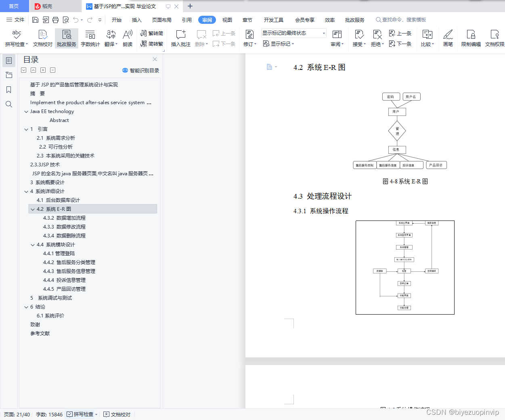Expand all outline levels plus-box icon

43,70
